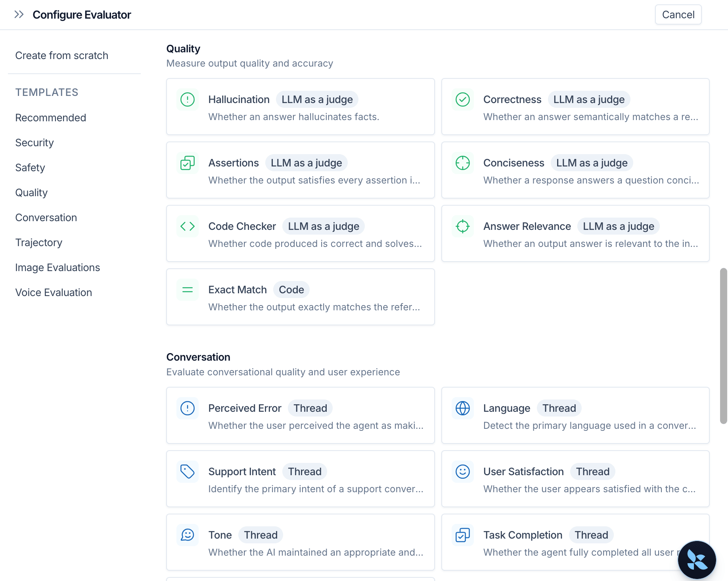Click LLM as a judge badge on Correctness
This screenshot has width=728, height=581.
[x=589, y=99]
